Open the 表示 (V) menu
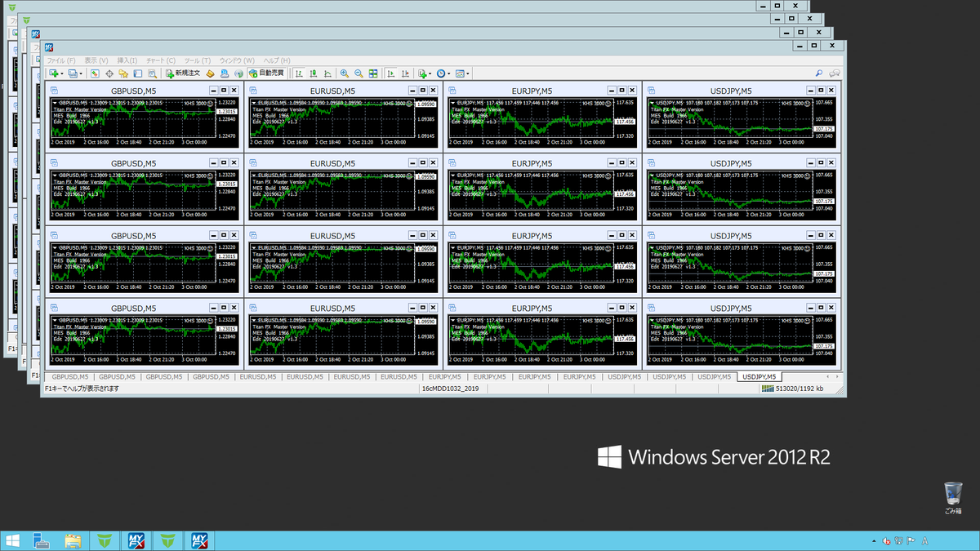Screen dimensions: 980x551 (96, 60)
